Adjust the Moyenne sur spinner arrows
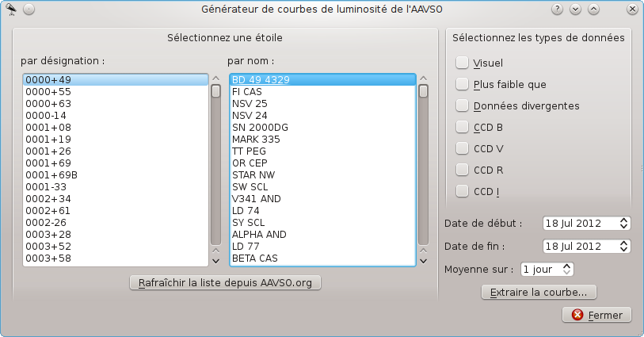The height and width of the screenshot is (337, 644). [x=566, y=269]
